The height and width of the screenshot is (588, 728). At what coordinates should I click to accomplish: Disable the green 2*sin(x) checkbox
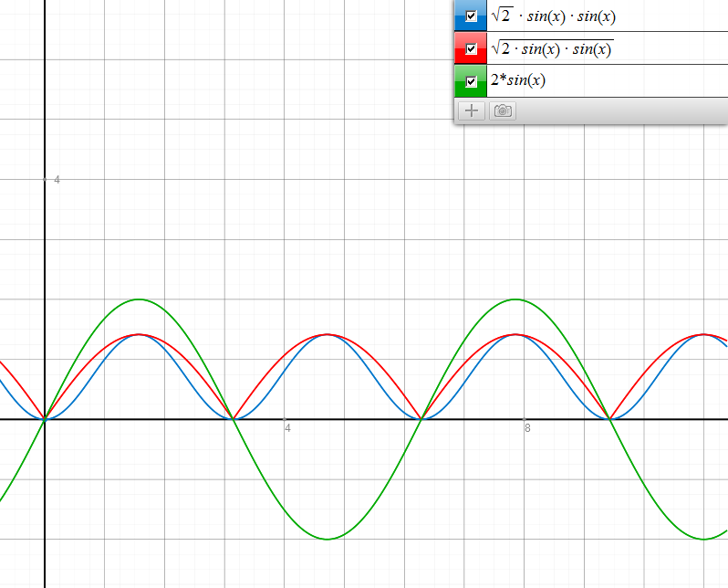[471, 81]
